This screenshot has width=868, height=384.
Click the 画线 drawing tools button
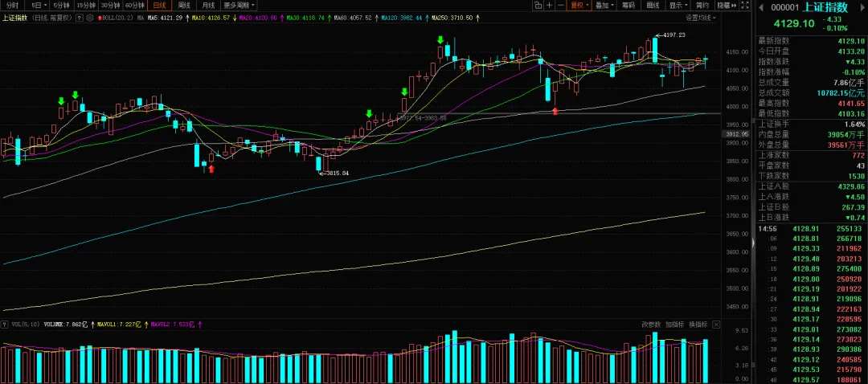pos(653,6)
